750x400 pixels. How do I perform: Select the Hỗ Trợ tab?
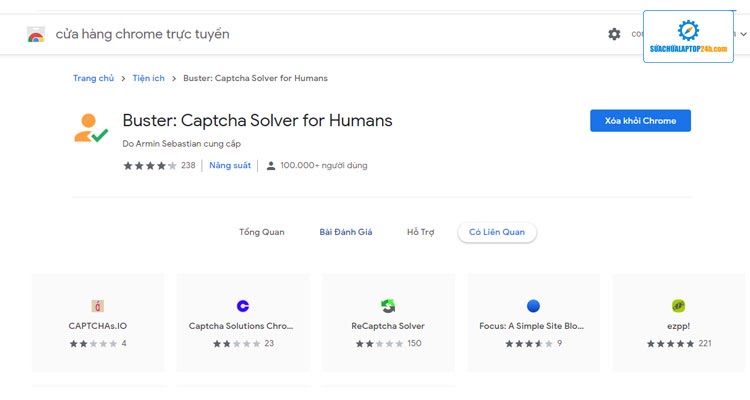420,232
